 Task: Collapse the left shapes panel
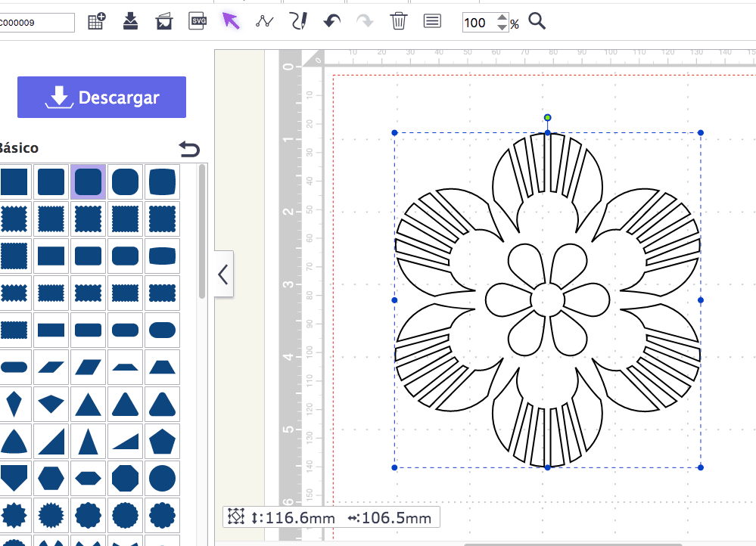click(223, 275)
